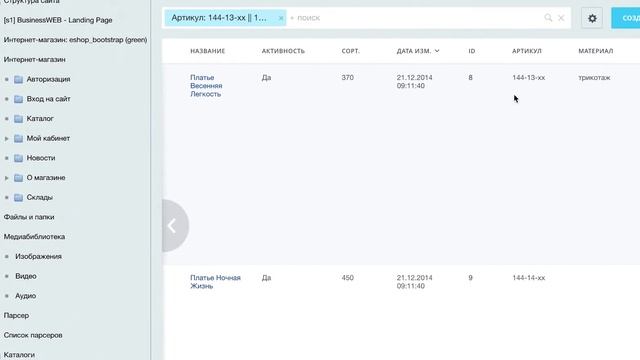Open Новости folder in sidebar
Screen dimensions: 640x360
41,158
